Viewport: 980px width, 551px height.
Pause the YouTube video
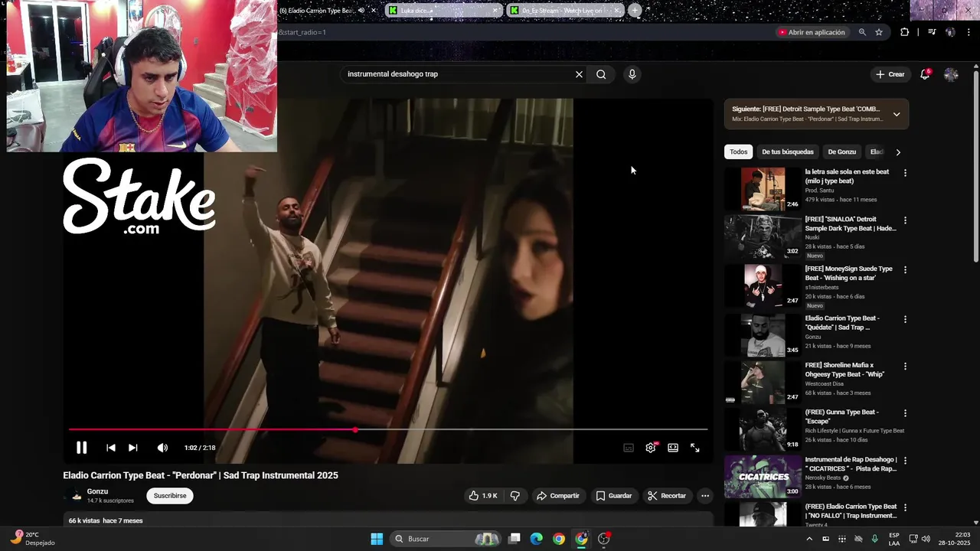click(x=81, y=448)
